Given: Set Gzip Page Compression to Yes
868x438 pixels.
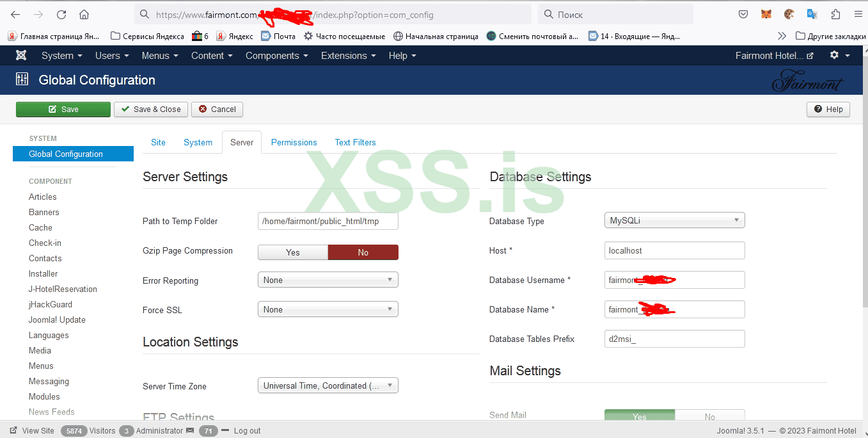Looking at the screenshot, I should click(293, 252).
